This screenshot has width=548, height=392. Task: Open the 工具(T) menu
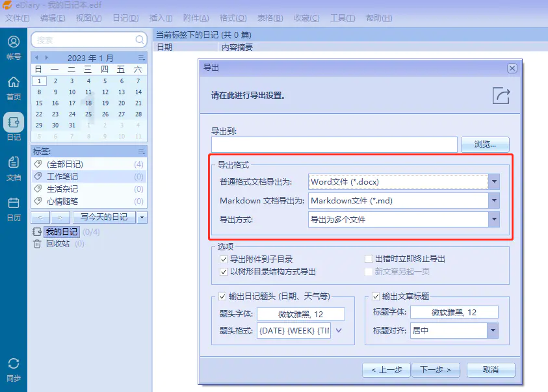(343, 18)
